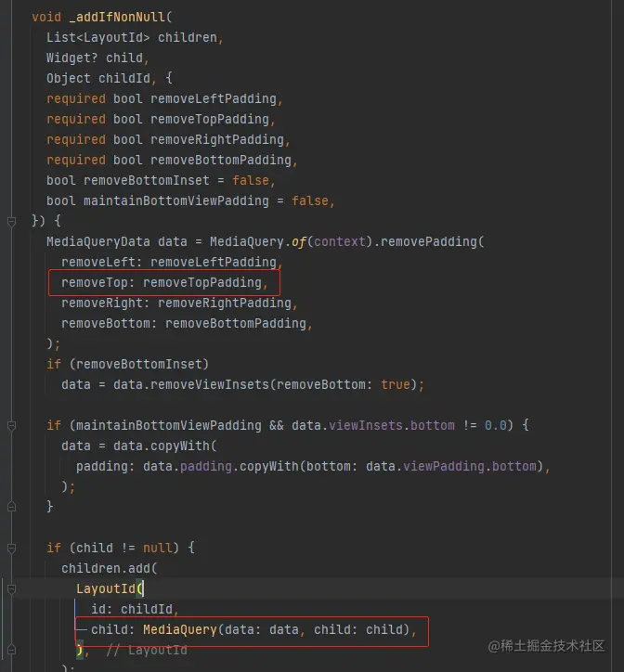Click 'required bool removeRightPadding,' declaration
Screen dimensions: 624x672
168,140
